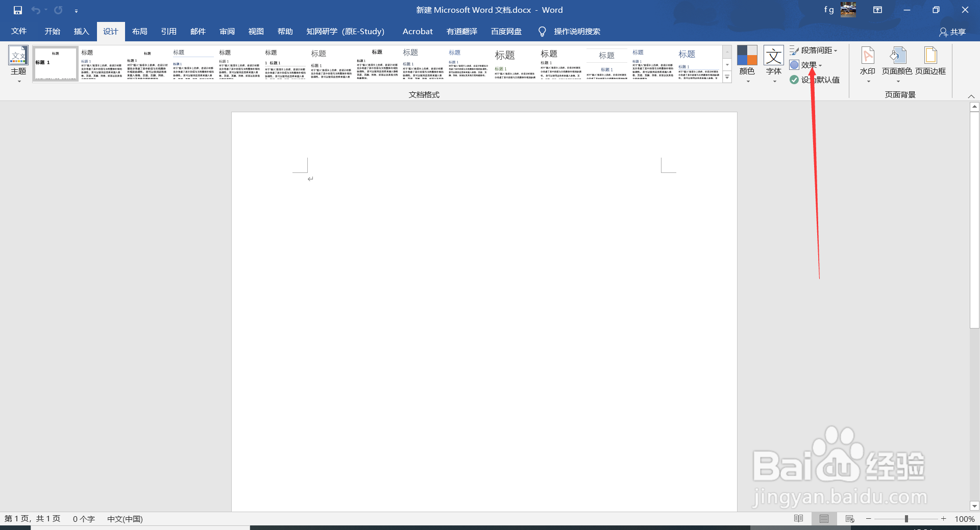Click the lightbulb Tell Me icon

point(542,32)
